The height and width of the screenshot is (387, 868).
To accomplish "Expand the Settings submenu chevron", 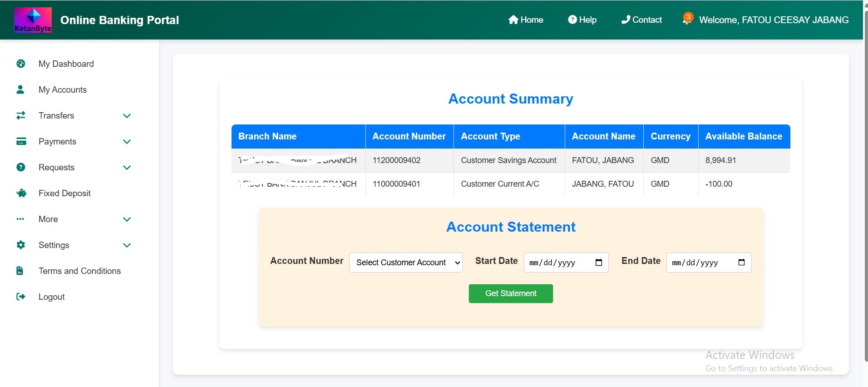I will (127, 245).
